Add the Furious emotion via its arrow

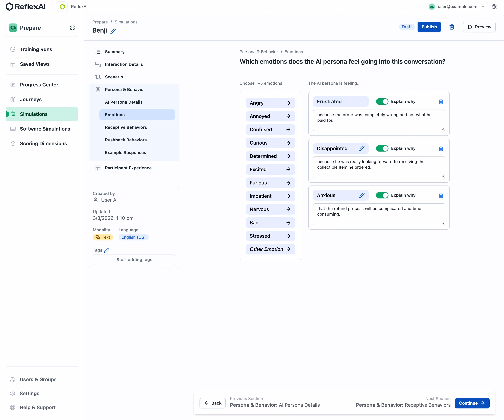[x=288, y=183]
